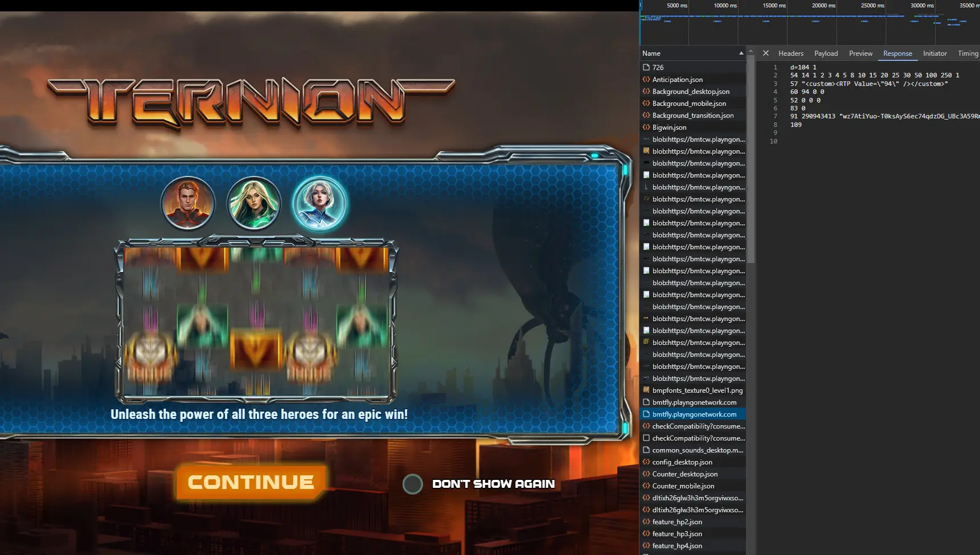Select the blue white-haired heroine portrait
Viewport: 980px width, 555px height.
pos(320,203)
